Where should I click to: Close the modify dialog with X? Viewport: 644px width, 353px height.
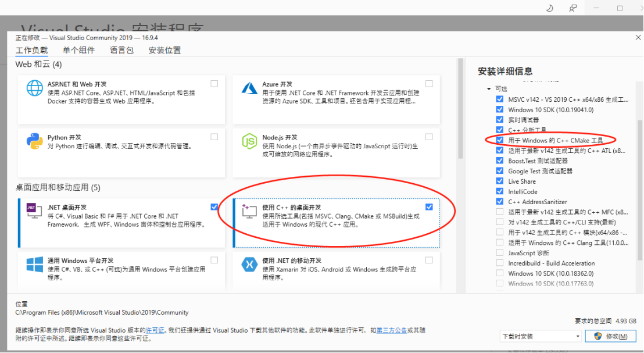click(638, 37)
